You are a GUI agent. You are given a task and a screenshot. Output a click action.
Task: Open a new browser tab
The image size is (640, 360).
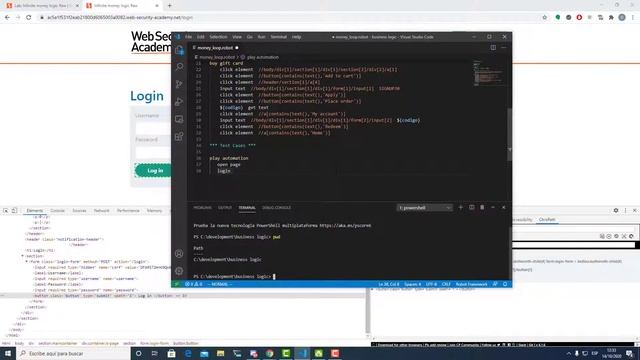(x=169, y=6)
